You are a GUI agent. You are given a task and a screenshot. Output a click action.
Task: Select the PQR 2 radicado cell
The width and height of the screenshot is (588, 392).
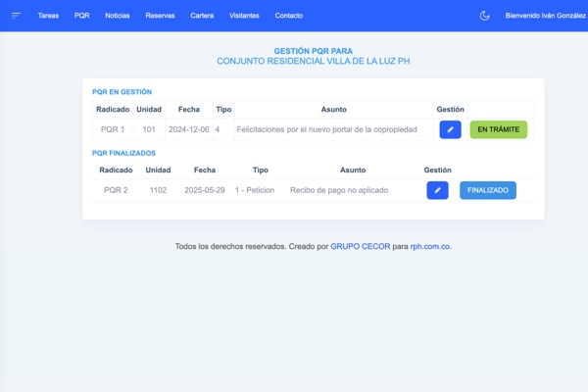[116, 190]
